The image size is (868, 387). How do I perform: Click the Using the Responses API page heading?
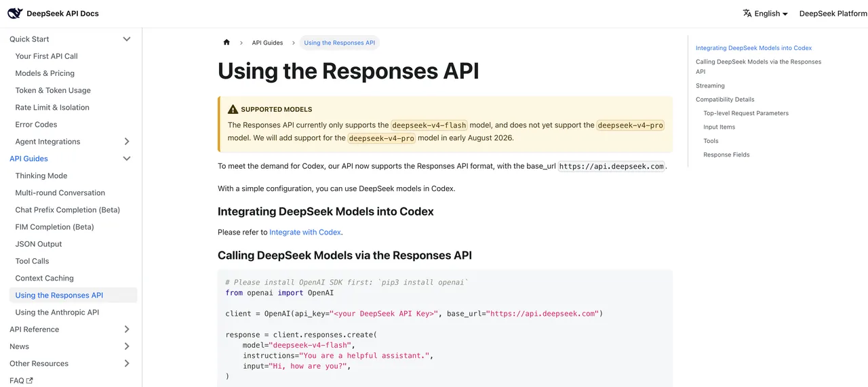pyautogui.click(x=348, y=71)
